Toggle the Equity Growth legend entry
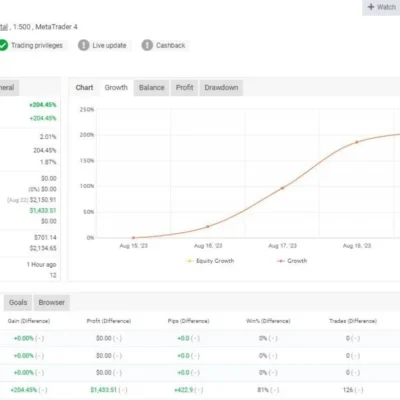This screenshot has height=400, width=400. coord(210,261)
